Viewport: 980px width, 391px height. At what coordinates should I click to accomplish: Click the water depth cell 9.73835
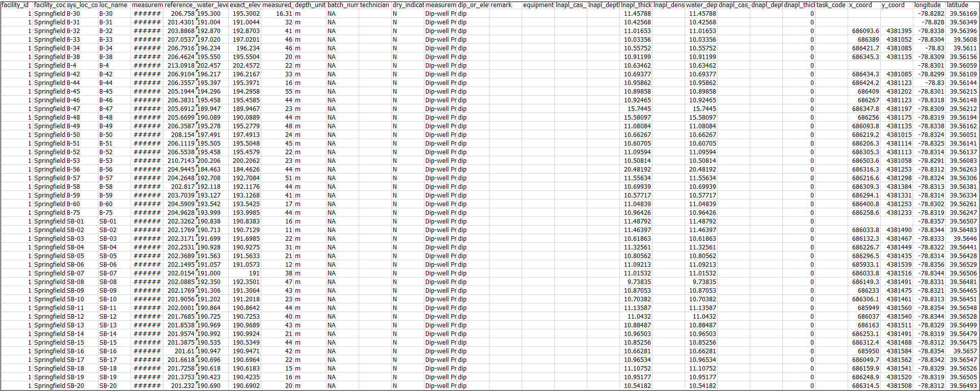[x=702, y=282]
